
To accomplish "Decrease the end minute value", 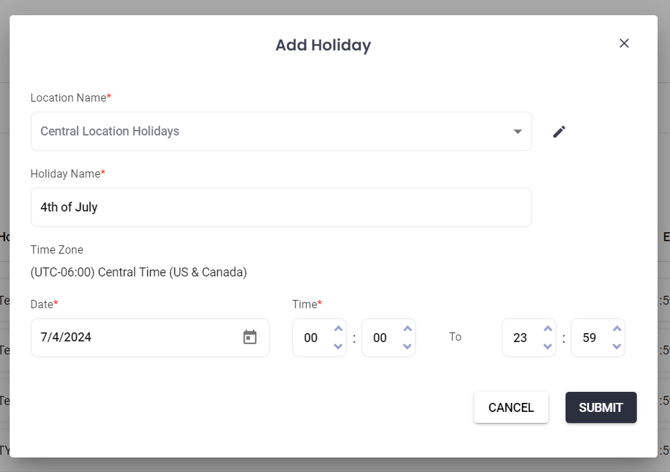I will (x=617, y=346).
